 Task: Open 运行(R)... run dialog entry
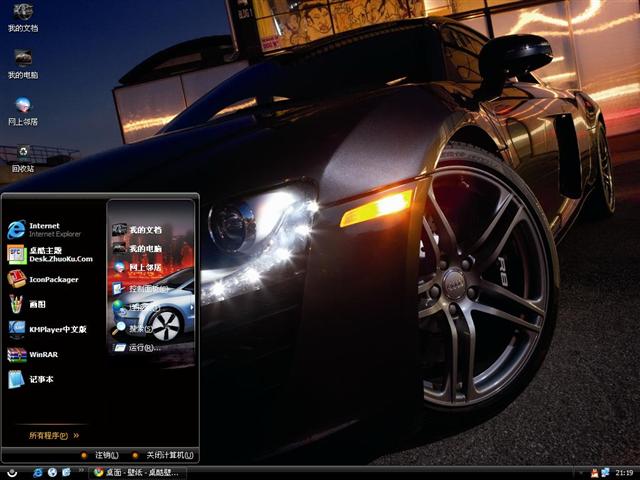coord(137,348)
